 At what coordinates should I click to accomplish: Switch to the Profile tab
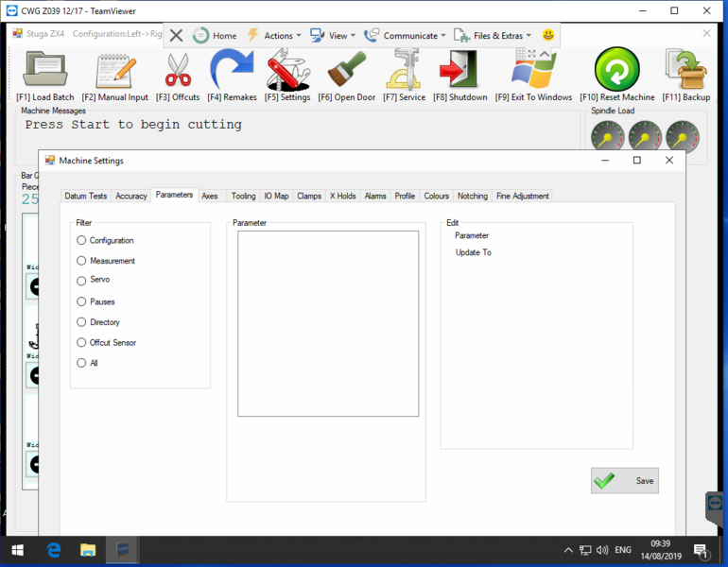[405, 196]
